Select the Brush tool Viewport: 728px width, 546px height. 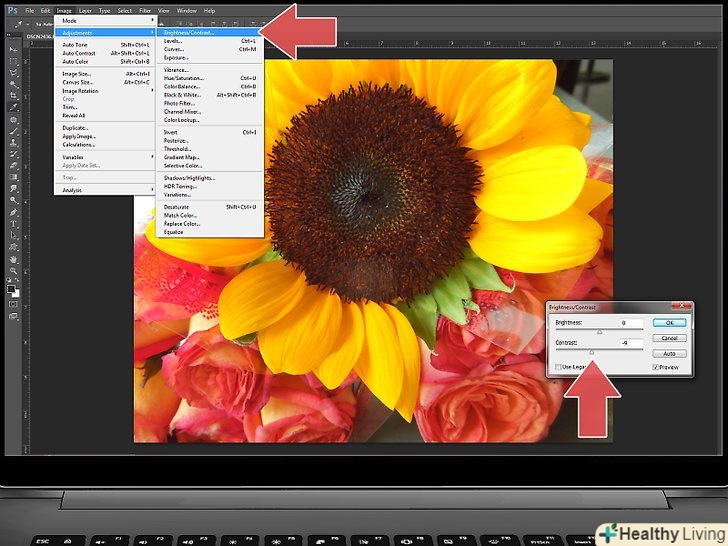tap(13, 131)
